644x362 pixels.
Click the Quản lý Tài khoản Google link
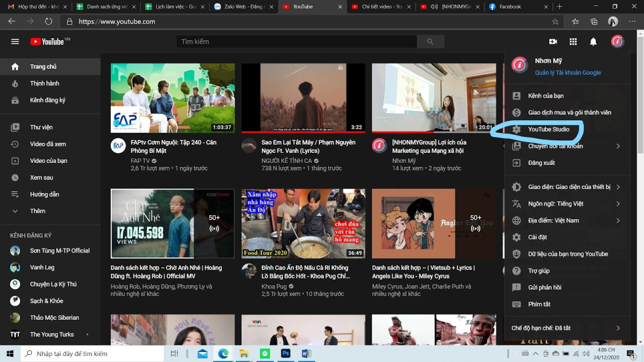569,72
